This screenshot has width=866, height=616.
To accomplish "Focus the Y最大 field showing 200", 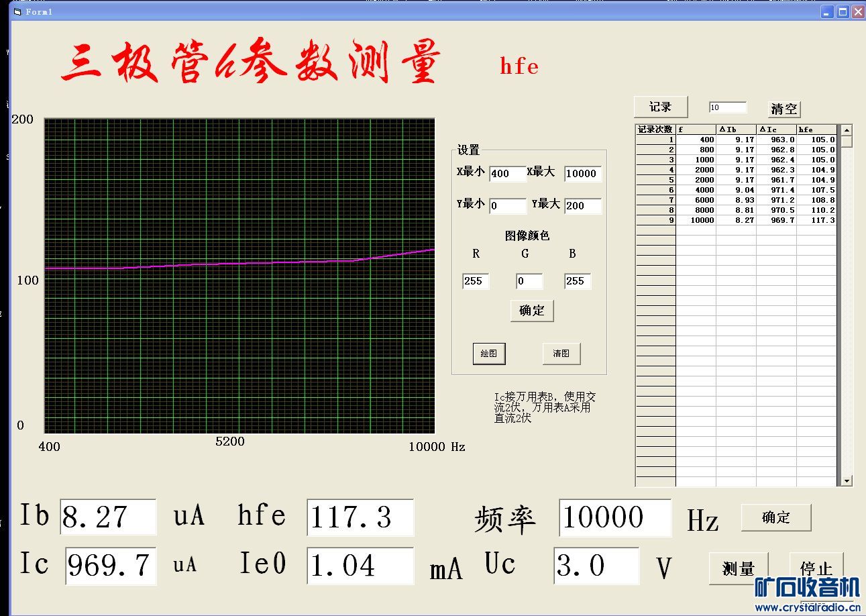I will click(x=582, y=206).
